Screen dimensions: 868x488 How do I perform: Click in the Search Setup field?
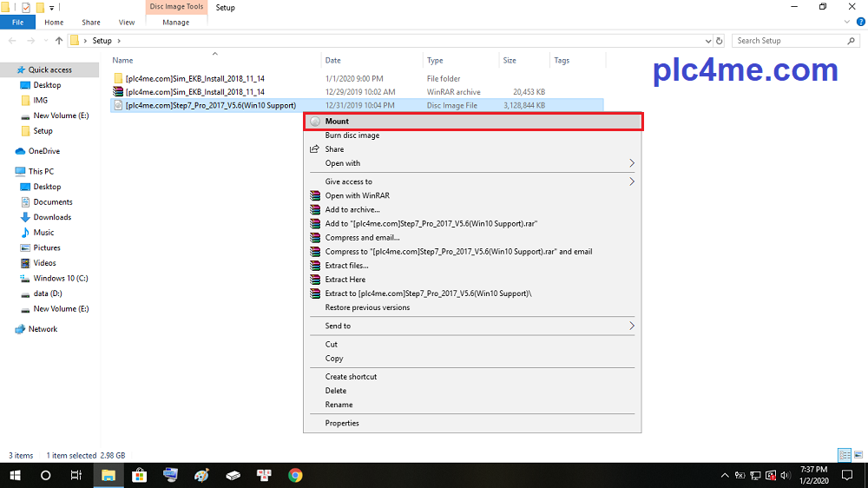coord(790,41)
